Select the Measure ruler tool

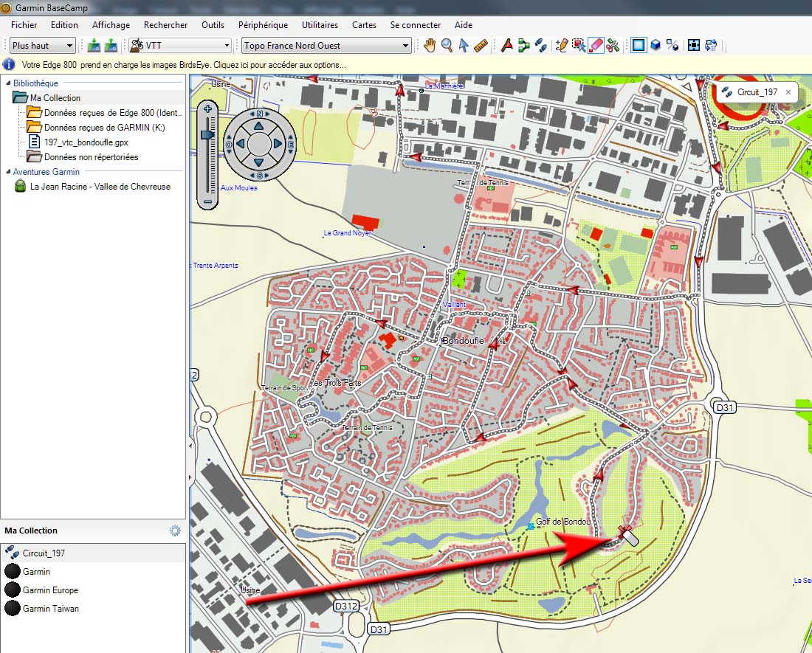tap(481, 46)
